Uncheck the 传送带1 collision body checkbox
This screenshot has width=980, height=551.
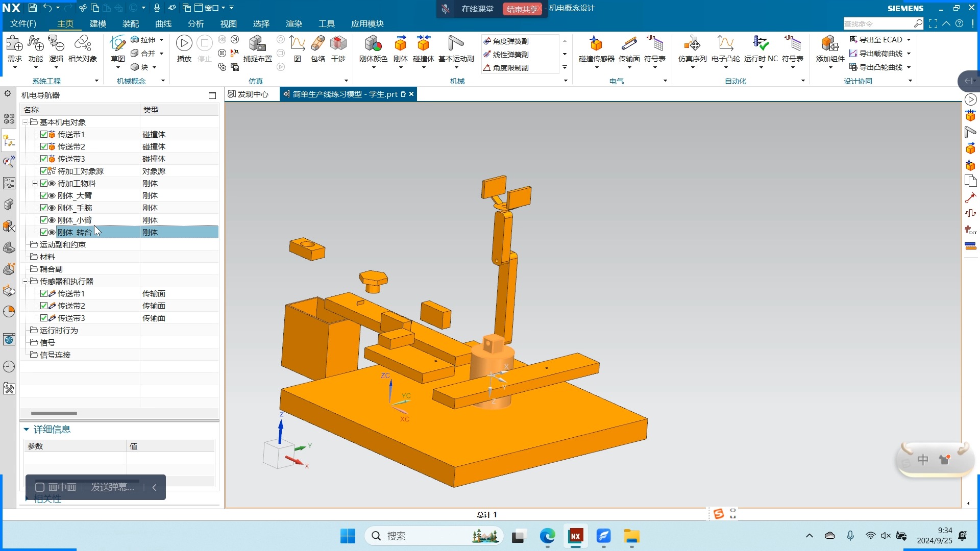coord(44,134)
